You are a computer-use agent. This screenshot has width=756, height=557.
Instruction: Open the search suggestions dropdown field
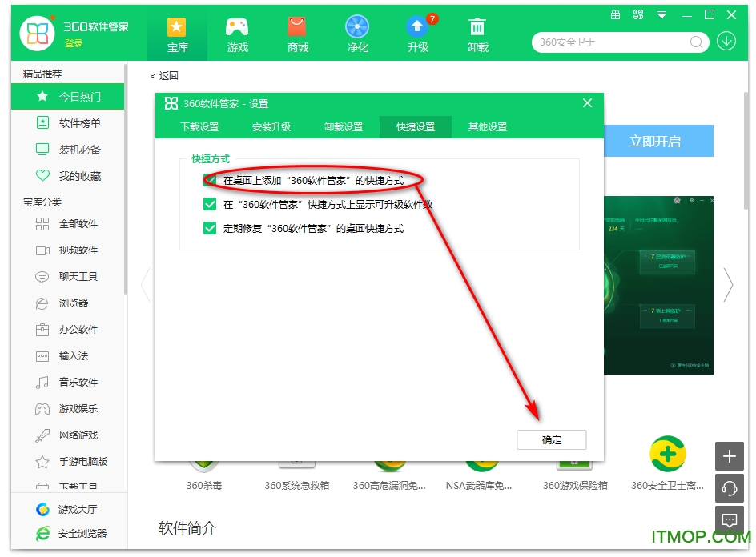621,41
